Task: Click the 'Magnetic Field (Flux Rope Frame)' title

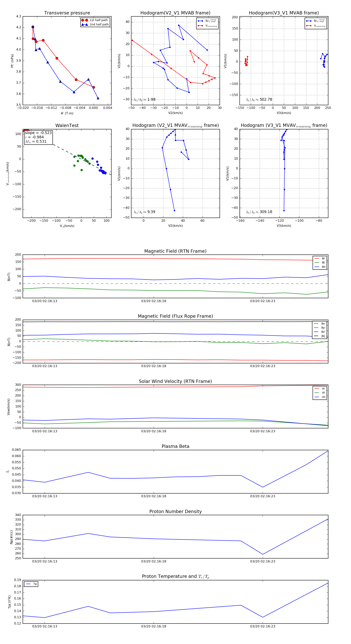Action: coord(175,316)
